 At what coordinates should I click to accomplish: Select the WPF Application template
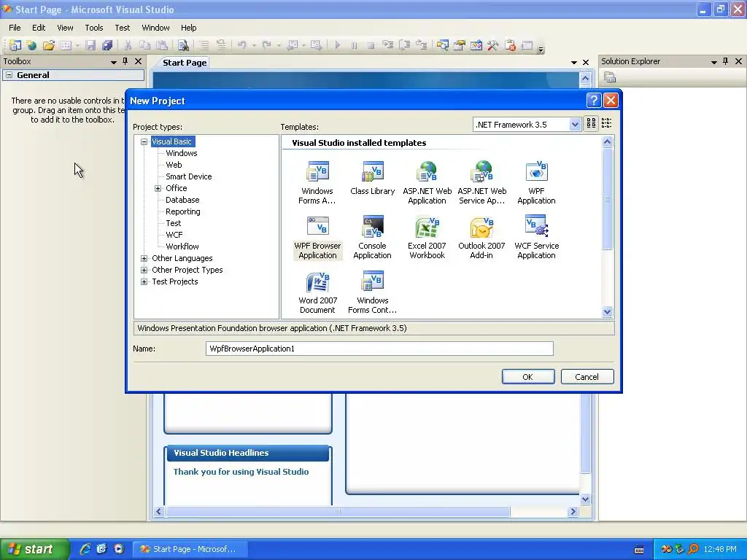click(x=536, y=183)
